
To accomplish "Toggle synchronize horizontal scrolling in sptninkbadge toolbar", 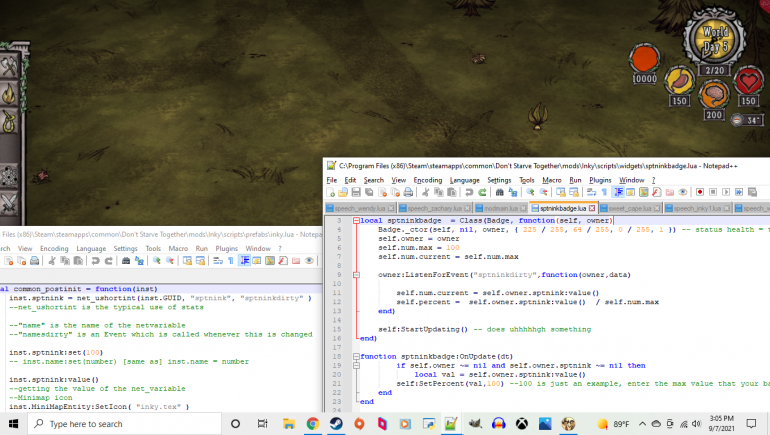I will coord(574,192).
